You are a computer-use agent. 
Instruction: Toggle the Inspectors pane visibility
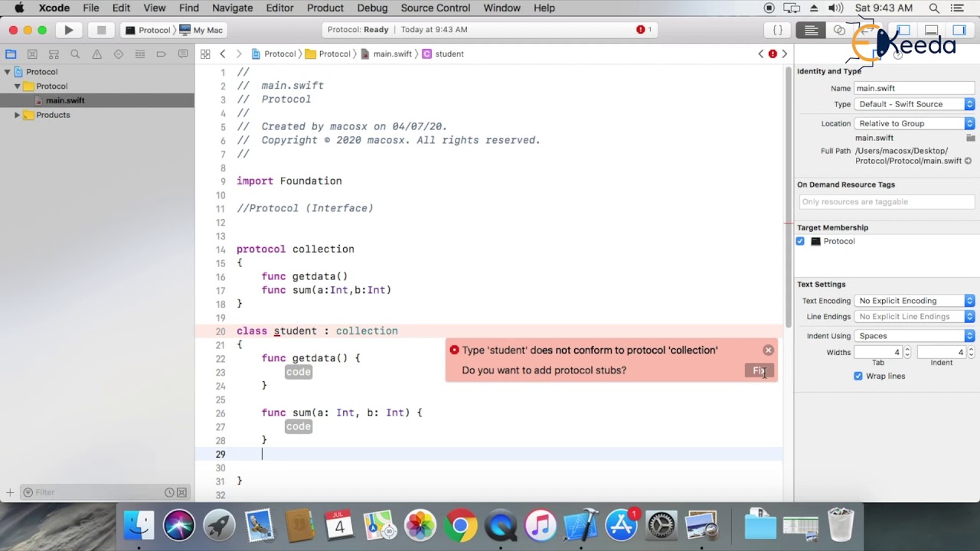pos(959,31)
